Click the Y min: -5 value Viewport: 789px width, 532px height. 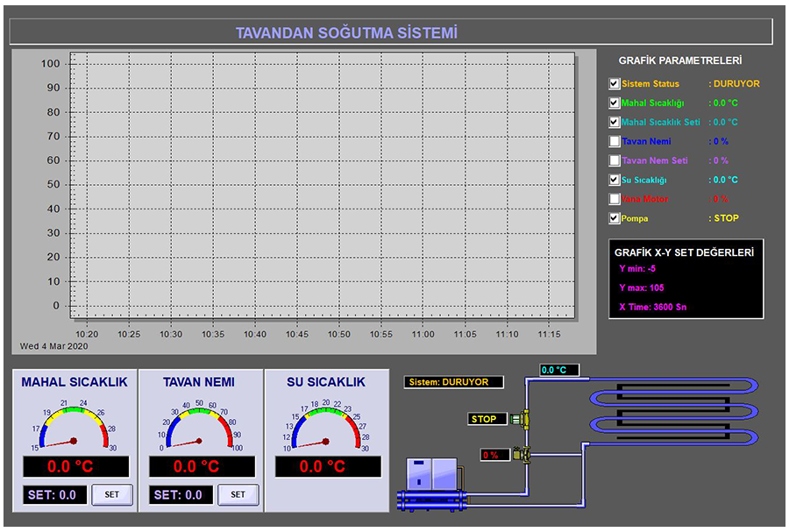pos(637,268)
